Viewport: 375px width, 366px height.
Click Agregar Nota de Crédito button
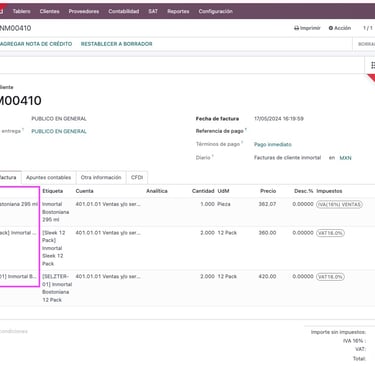pos(36,44)
